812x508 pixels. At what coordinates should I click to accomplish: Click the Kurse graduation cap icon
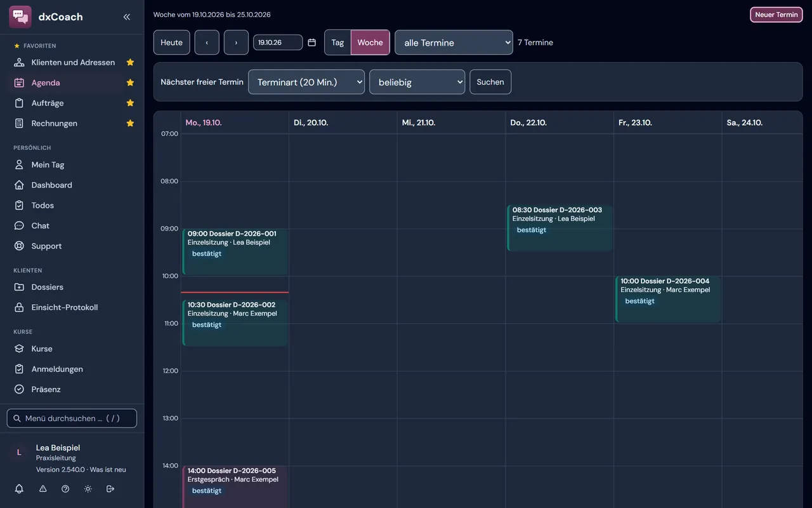(x=19, y=349)
